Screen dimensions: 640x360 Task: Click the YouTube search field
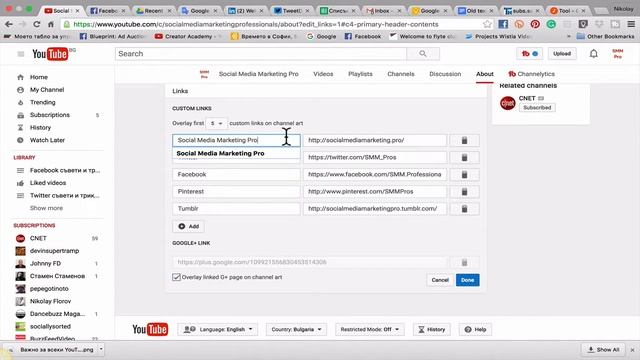[260, 54]
